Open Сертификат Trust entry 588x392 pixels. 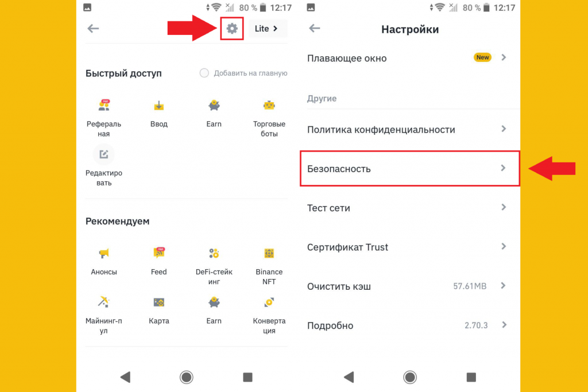[x=410, y=247]
